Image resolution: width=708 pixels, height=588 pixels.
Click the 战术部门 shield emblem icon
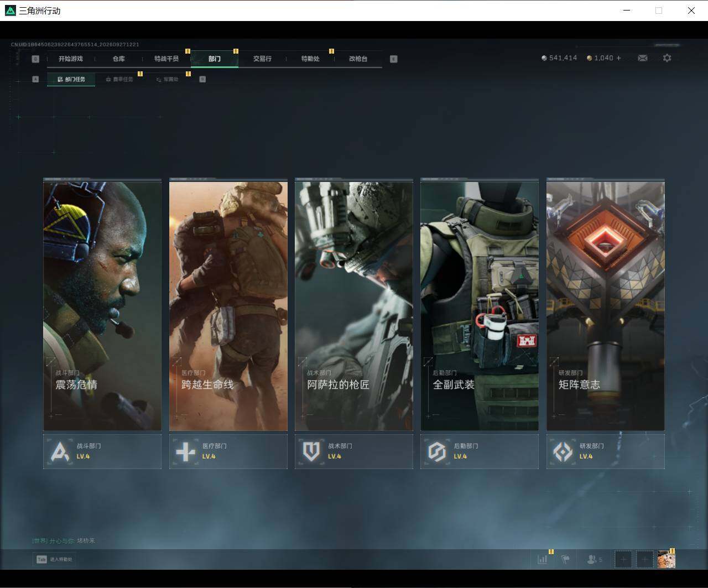point(311,452)
